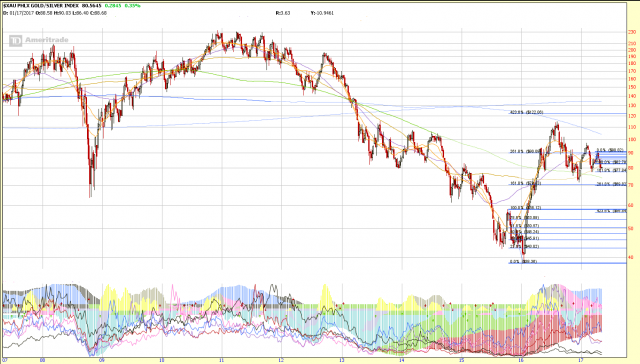Screen dimensions: 640x364
Task: Select the 23.6% Fibonacci label near 43
Action: click(x=524, y=246)
